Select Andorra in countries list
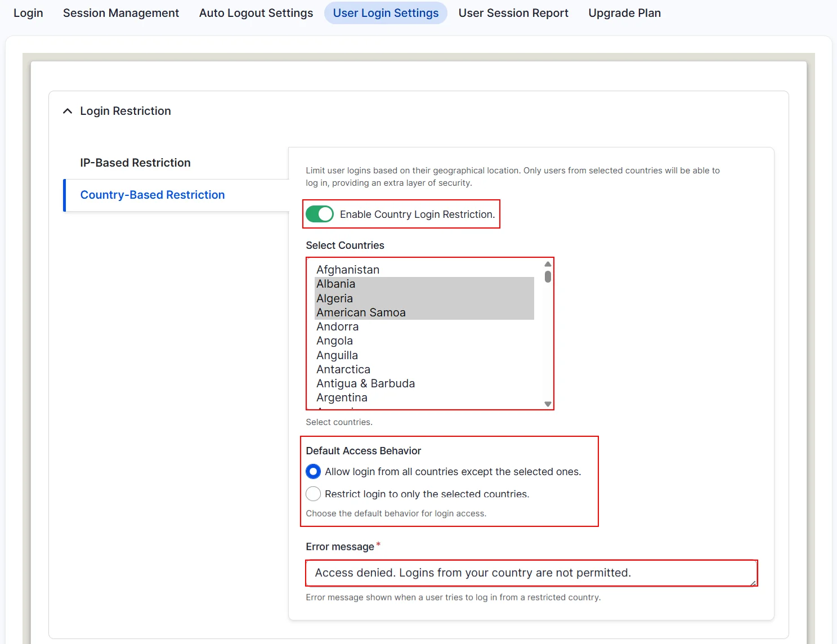Image resolution: width=837 pixels, height=644 pixels. point(424,327)
